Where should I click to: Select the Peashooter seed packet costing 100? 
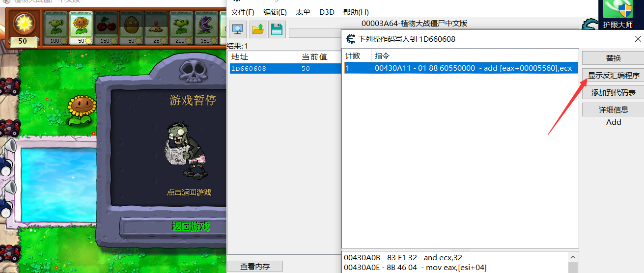(x=55, y=27)
